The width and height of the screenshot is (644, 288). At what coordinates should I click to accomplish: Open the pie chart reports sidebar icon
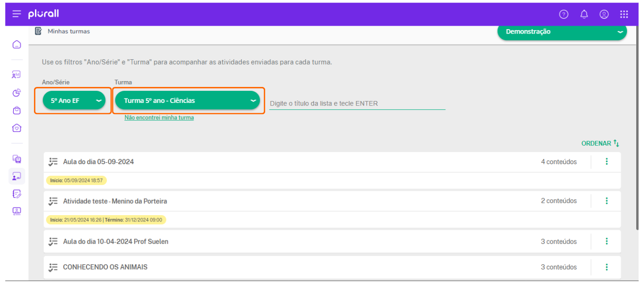pyautogui.click(x=17, y=93)
